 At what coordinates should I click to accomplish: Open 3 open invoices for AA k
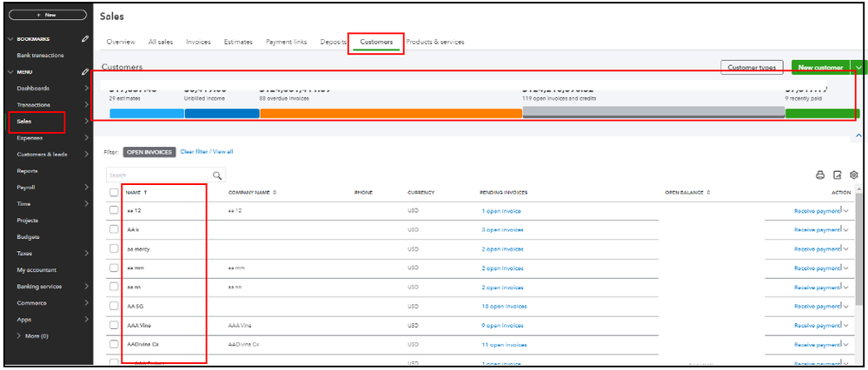point(502,230)
